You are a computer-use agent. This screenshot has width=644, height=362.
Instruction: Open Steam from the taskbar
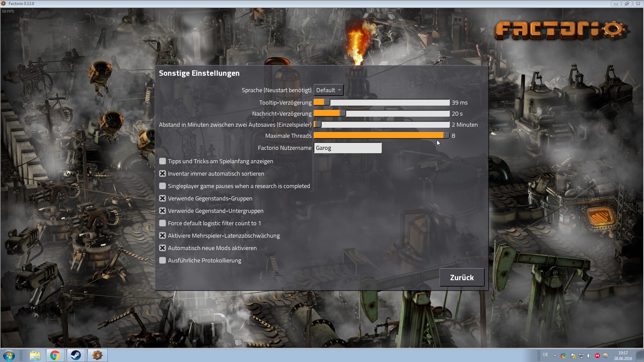(76, 355)
